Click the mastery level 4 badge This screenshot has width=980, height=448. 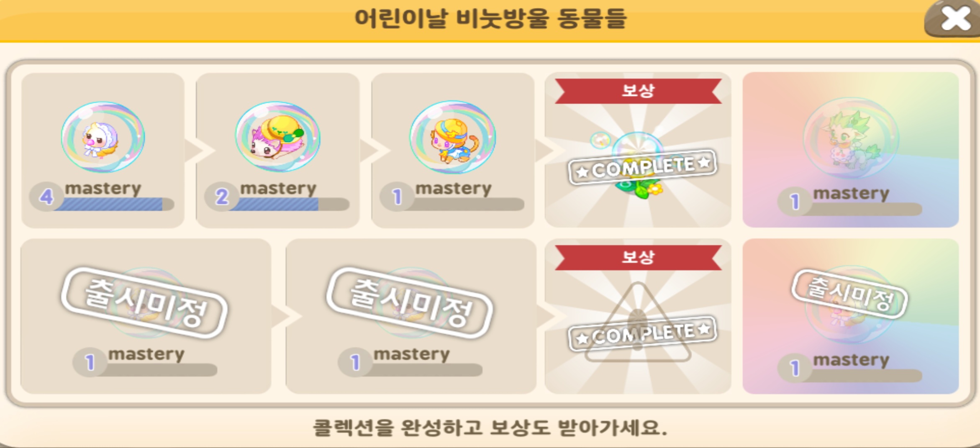[46, 197]
